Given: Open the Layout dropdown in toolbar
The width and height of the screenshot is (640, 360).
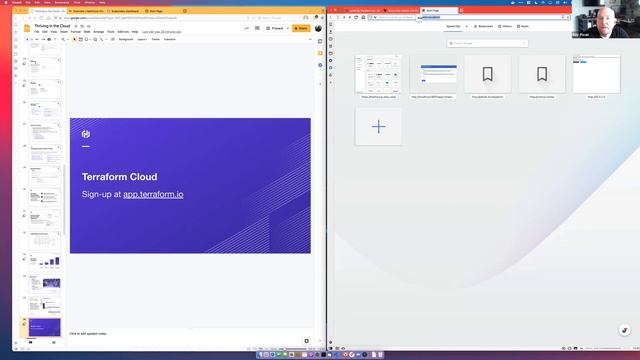Looking at the screenshot, I should coord(142,40).
